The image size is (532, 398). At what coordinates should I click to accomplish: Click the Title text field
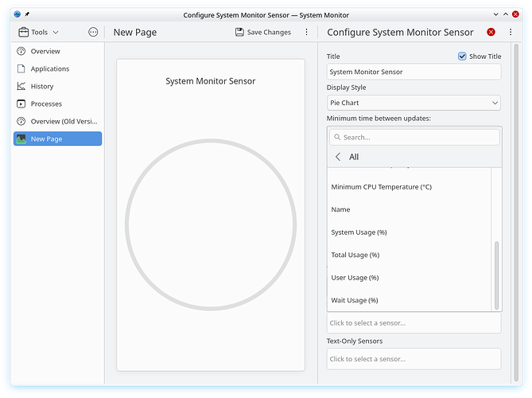(414, 72)
